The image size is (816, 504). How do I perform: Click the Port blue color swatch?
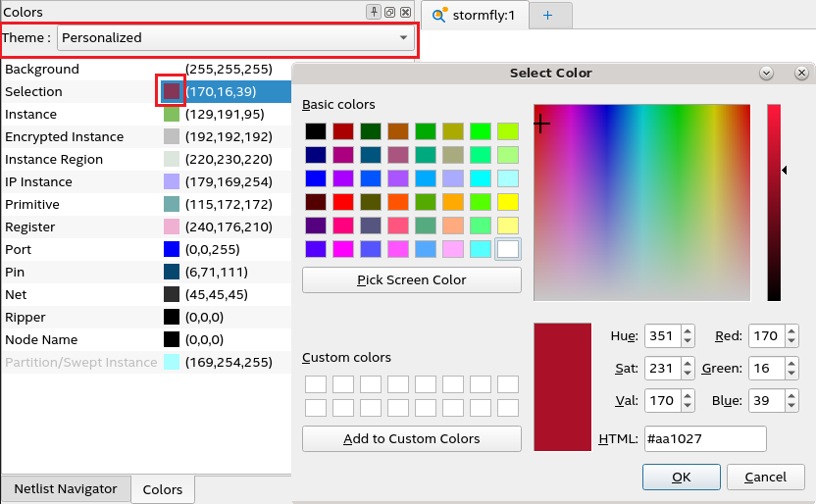172,249
